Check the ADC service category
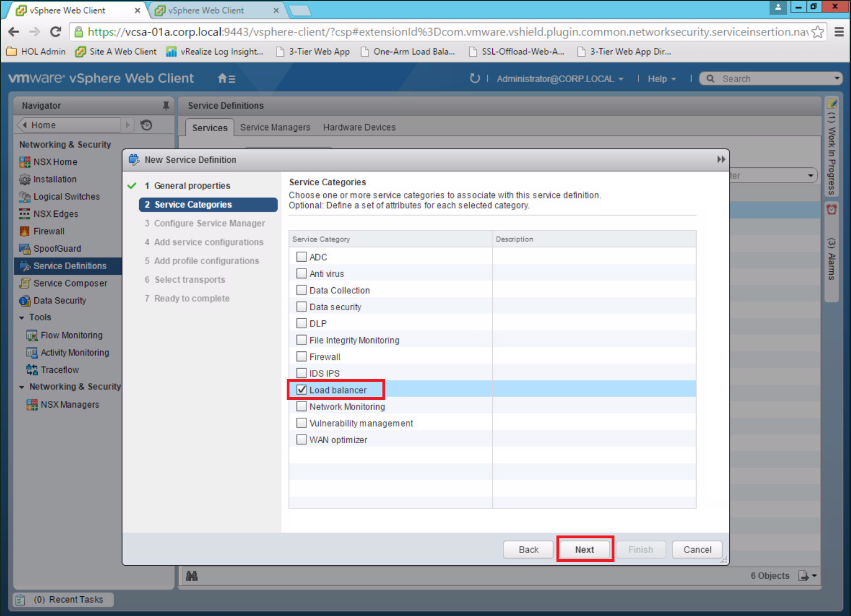851x616 pixels. coord(302,257)
